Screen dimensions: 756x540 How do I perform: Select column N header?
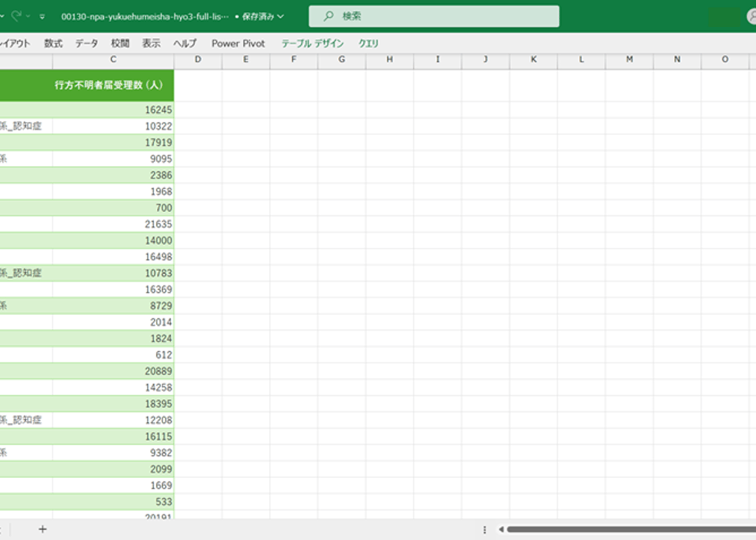point(677,59)
